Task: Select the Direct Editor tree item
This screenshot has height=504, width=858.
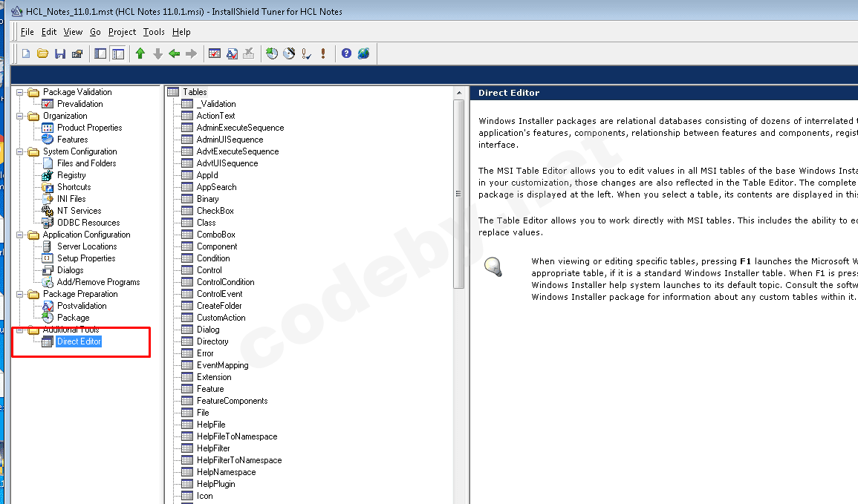Action: tap(79, 341)
